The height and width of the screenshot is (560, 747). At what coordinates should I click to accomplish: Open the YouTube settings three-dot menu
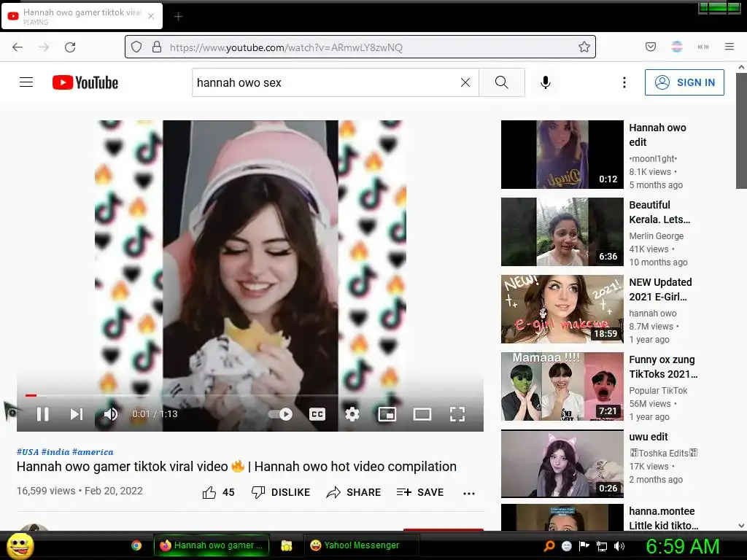tap(624, 82)
